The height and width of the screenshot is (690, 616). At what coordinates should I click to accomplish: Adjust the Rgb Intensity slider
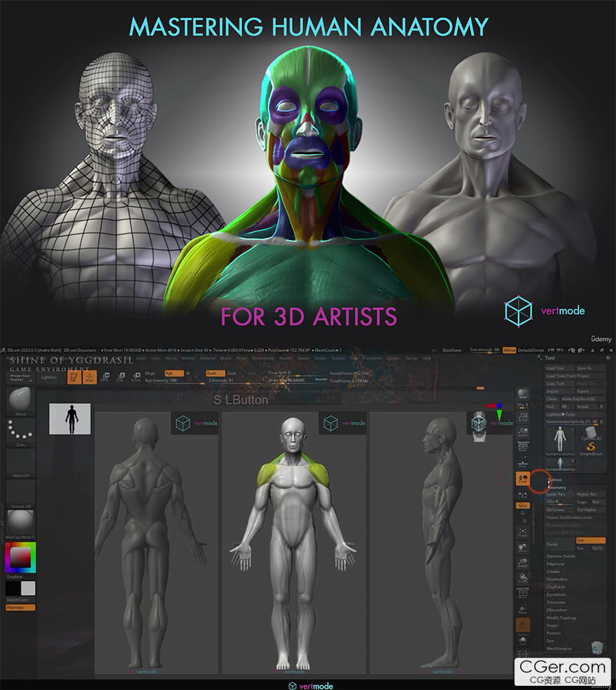click(174, 380)
